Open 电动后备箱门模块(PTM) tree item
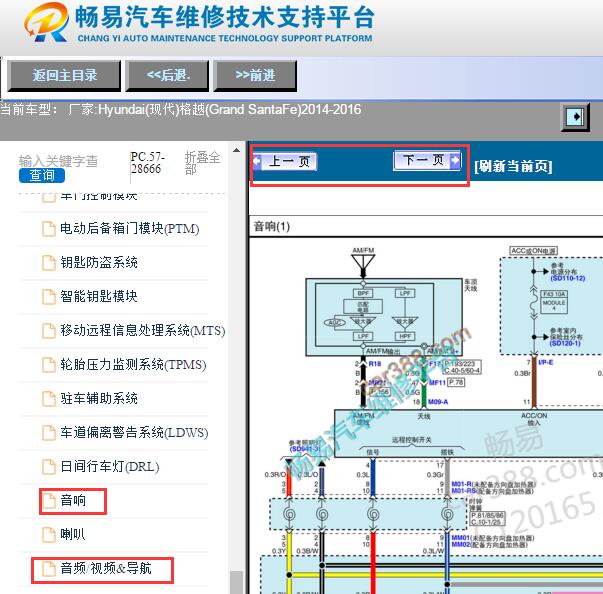The width and height of the screenshot is (603, 594). 130,229
